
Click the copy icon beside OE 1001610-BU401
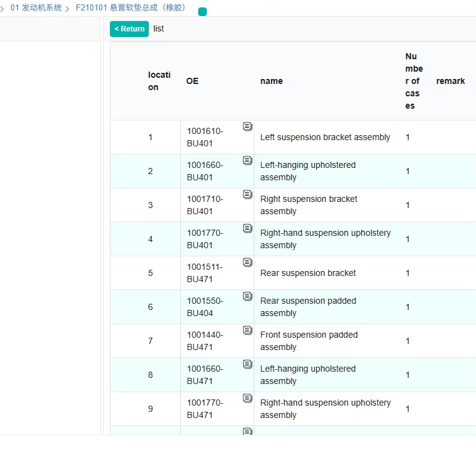(x=248, y=127)
